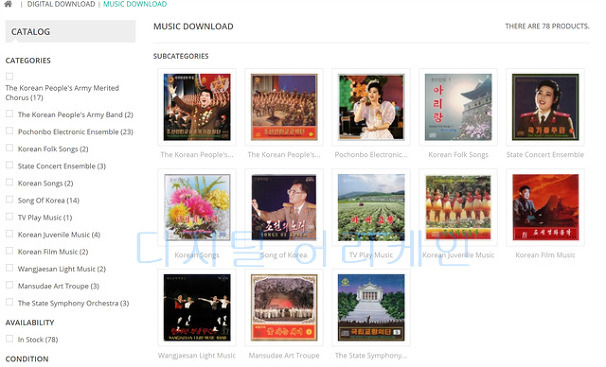Tick the State Concert Ensemble checkbox
Viewport: 606px width, 367px height.
coord(10,165)
